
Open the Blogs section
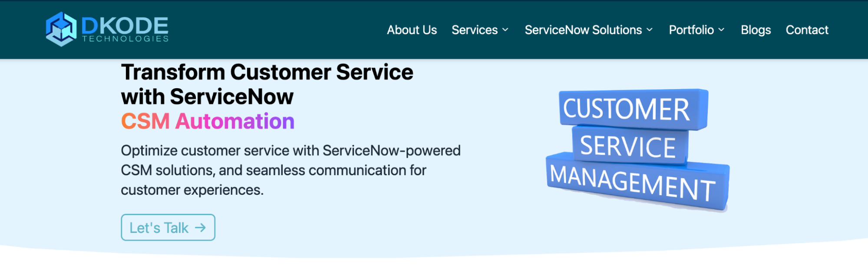click(x=756, y=30)
